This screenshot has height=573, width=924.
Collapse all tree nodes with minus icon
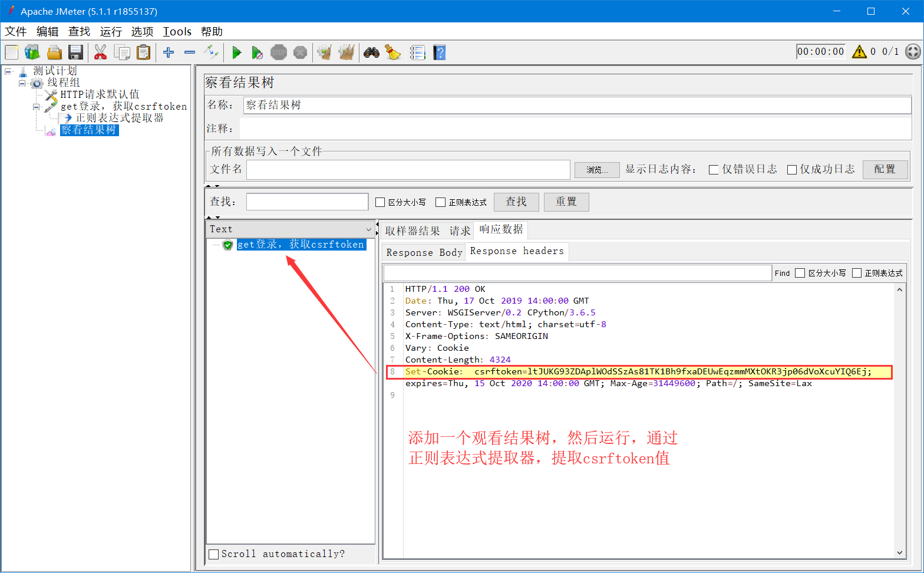click(190, 52)
